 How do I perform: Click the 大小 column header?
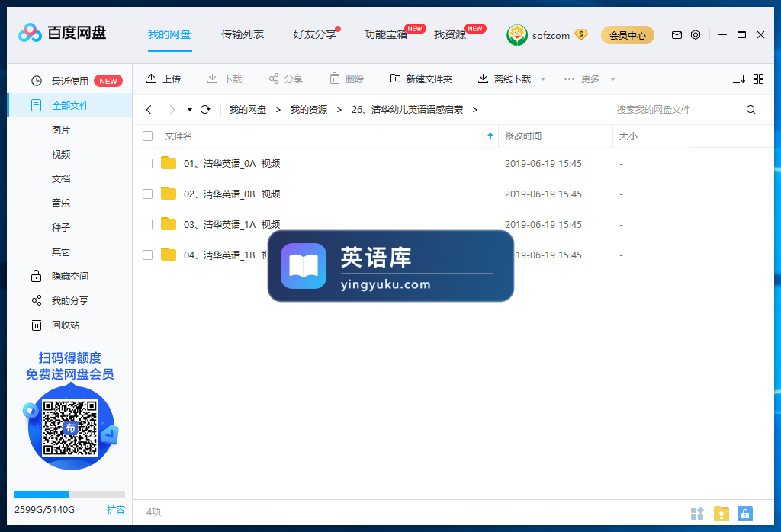coord(628,136)
